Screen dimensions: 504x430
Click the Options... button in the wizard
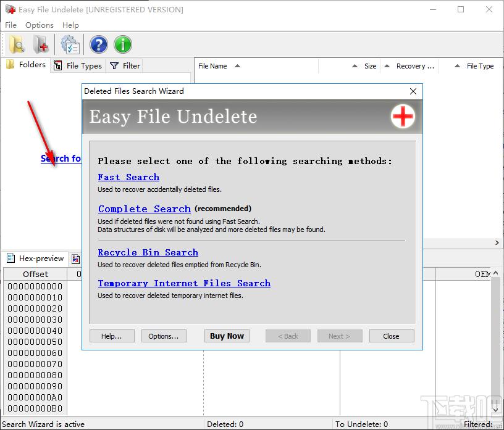tap(164, 336)
